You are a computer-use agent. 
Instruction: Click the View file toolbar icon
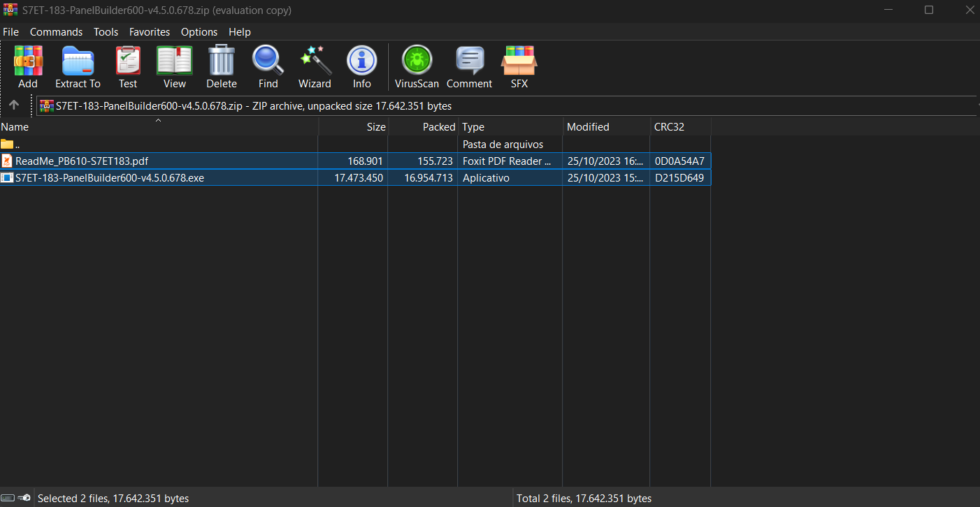174,67
